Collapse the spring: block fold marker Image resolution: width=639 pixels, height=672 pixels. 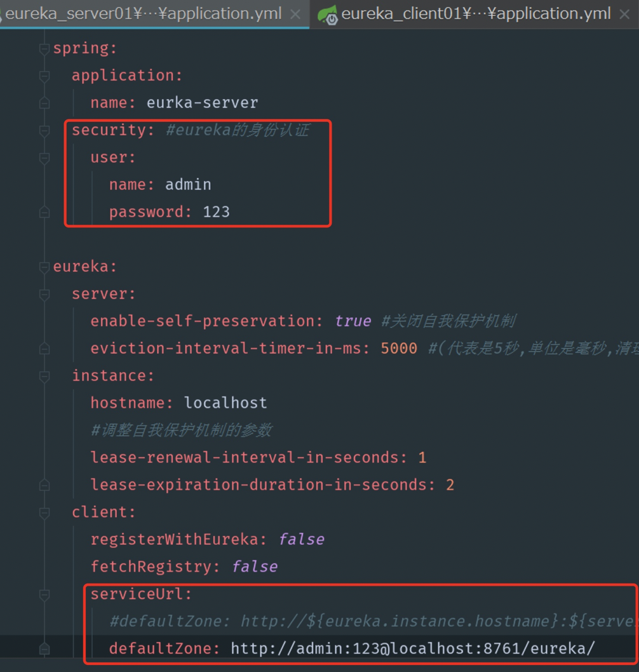tap(44, 49)
